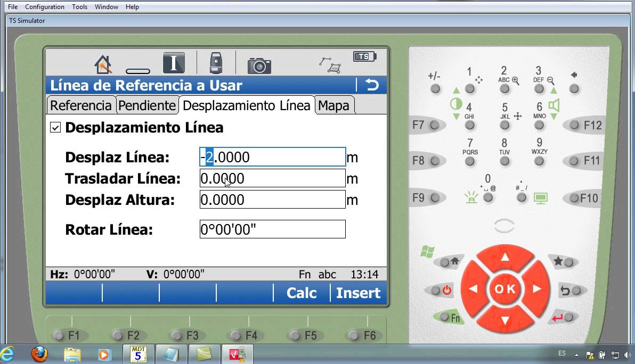635x364 pixels.
Task: Click the red left arrow navigation key
Action: pyautogui.click(x=474, y=289)
